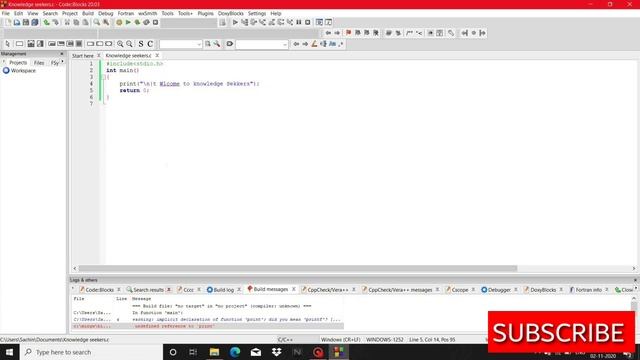The height and width of the screenshot is (360, 640).
Task: Click the Abort build stop icon
Action: click(156, 22)
